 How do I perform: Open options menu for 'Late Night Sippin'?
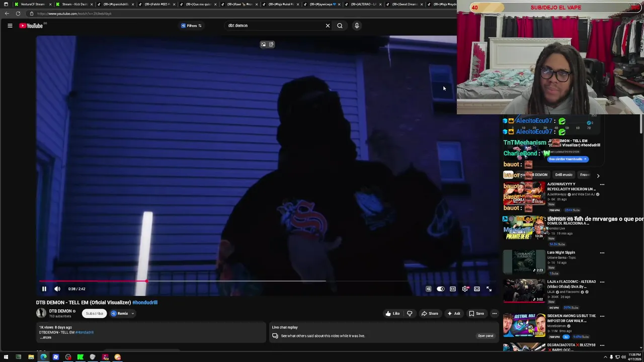(x=602, y=253)
